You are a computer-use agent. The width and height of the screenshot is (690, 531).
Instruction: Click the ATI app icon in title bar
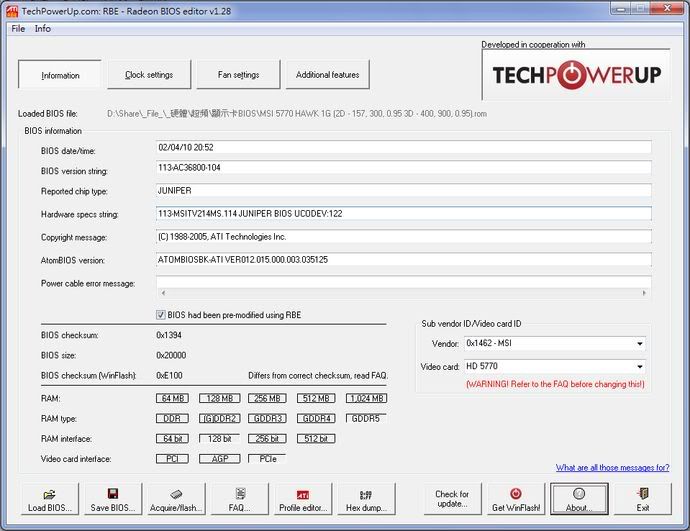coord(12,11)
